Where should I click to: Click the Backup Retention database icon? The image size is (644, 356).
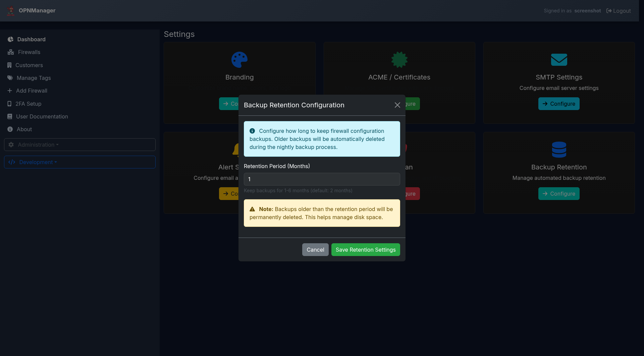pyautogui.click(x=559, y=150)
